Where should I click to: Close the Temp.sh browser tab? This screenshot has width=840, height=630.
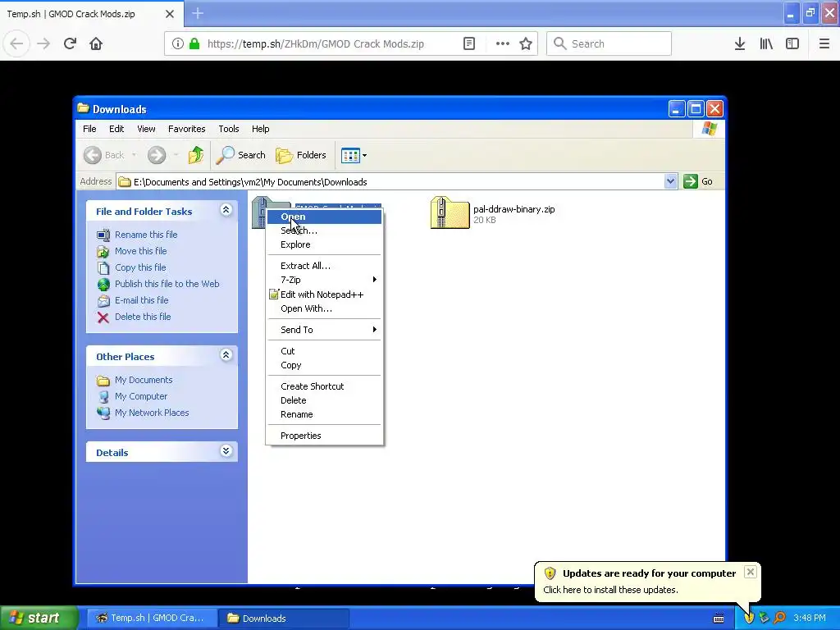[x=170, y=14]
